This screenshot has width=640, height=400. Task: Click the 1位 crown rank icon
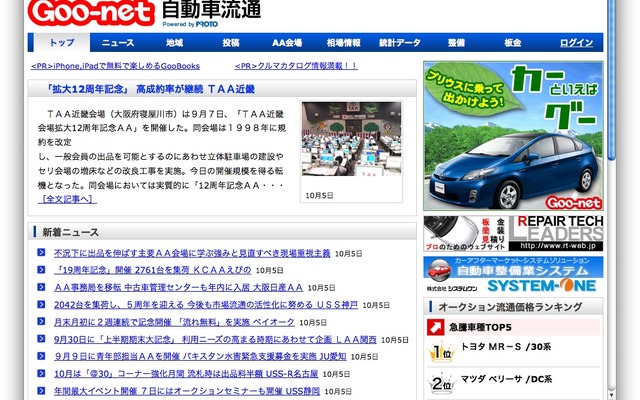[x=441, y=351]
